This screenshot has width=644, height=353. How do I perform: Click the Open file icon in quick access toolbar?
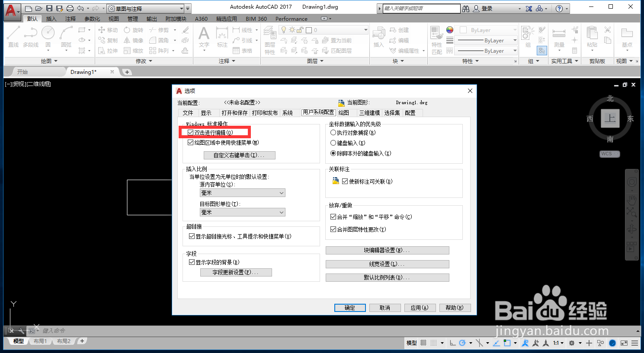click(39, 9)
